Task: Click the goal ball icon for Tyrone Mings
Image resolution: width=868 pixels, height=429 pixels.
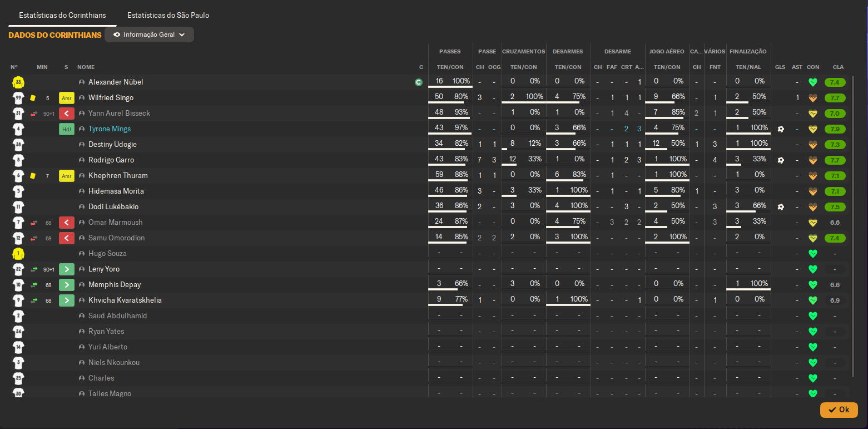Action: pos(781,129)
